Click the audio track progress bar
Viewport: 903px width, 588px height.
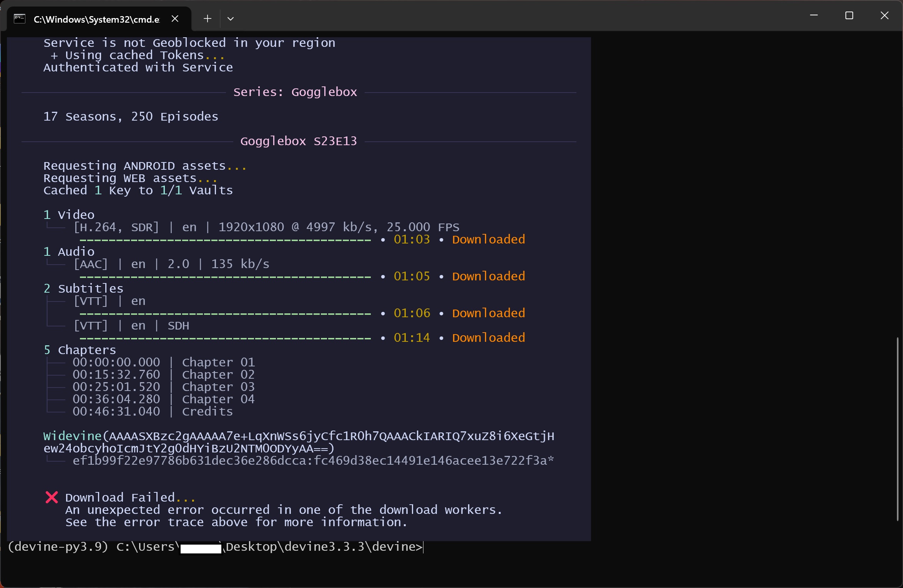pos(225,277)
